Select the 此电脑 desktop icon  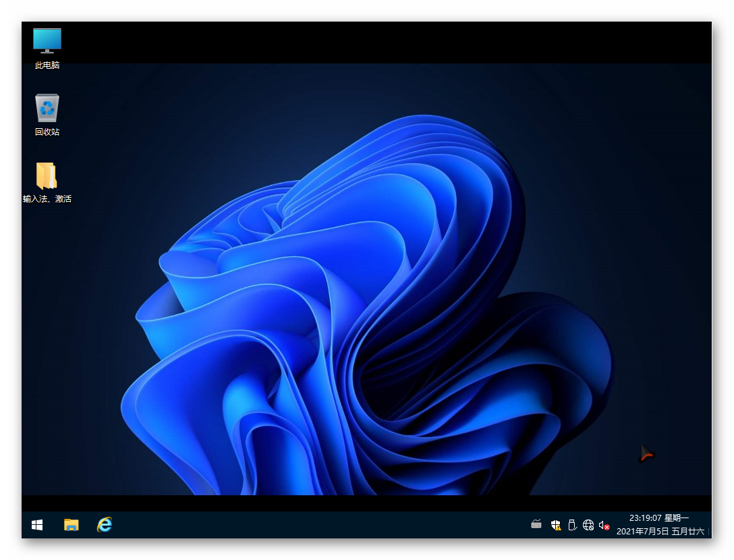[x=47, y=49]
